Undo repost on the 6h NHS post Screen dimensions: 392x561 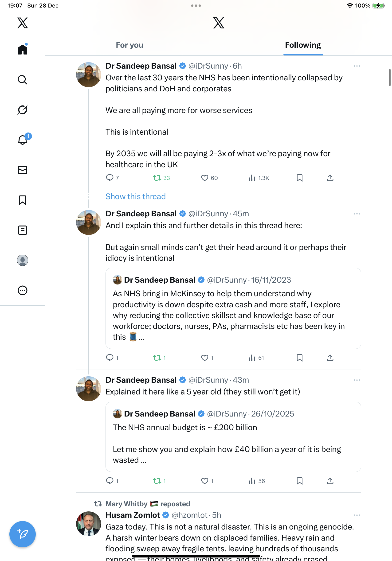(157, 178)
